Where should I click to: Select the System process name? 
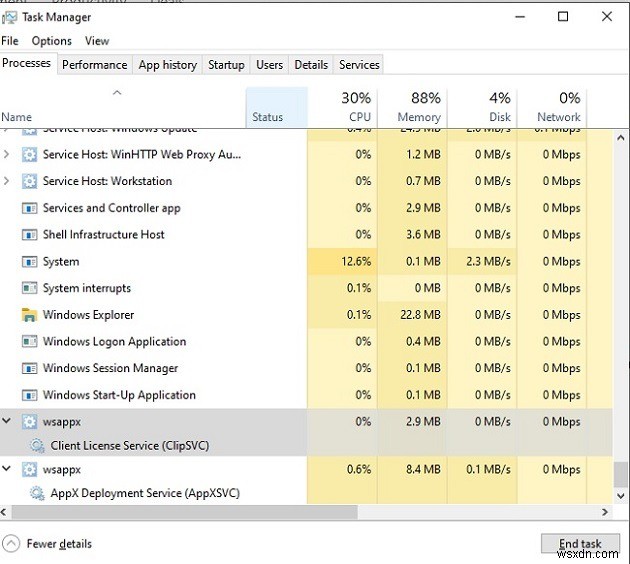(x=61, y=262)
